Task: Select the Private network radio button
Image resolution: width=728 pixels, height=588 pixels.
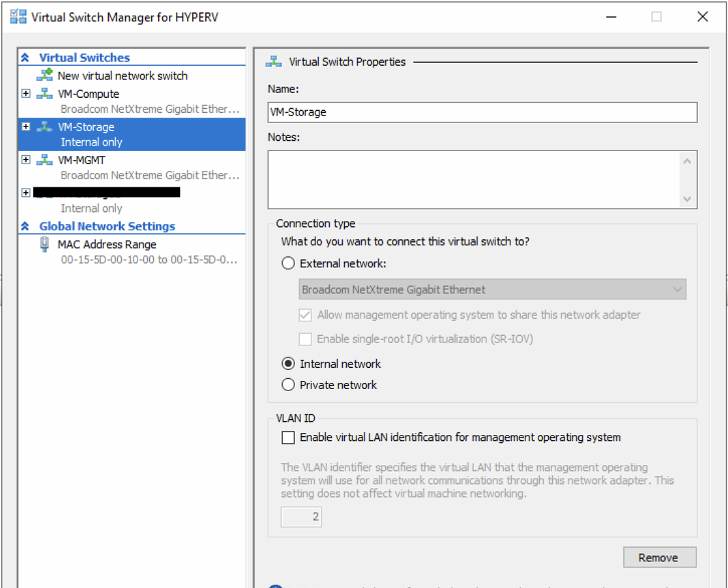Action: click(x=289, y=385)
